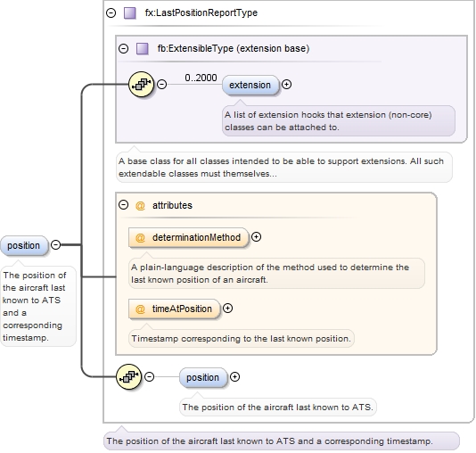Expand the determinationMethod attribute details
Viewport: 476px width, 453px height.
click(256, 237)
